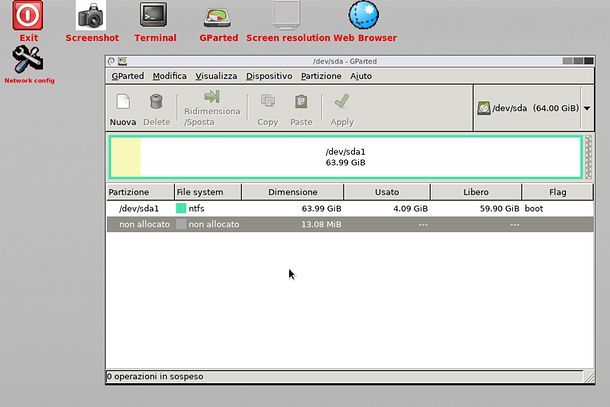Click the 13.08 MiB size cell
Screen dimensions: 610x407
[x=321, y=225]
